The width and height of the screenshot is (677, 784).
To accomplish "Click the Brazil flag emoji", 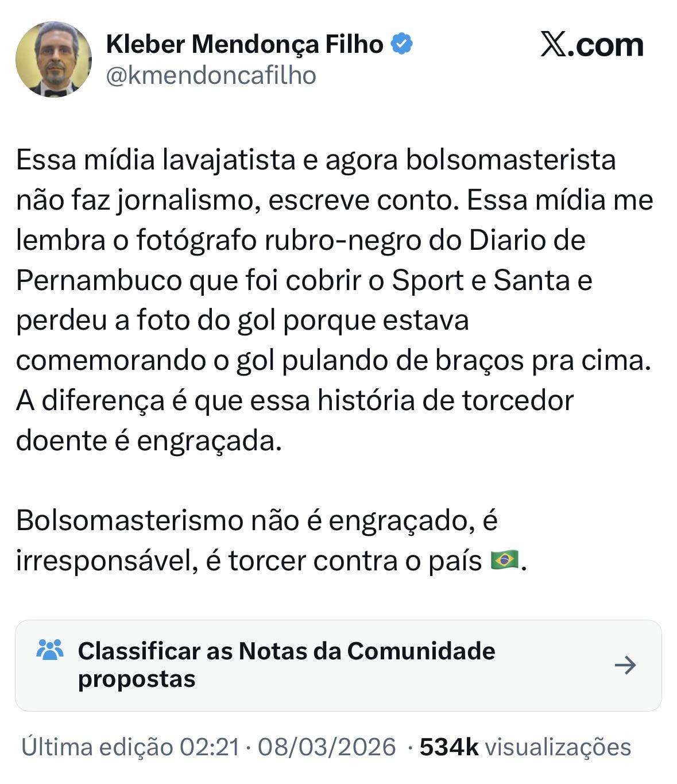I will [x=505, y=559].
